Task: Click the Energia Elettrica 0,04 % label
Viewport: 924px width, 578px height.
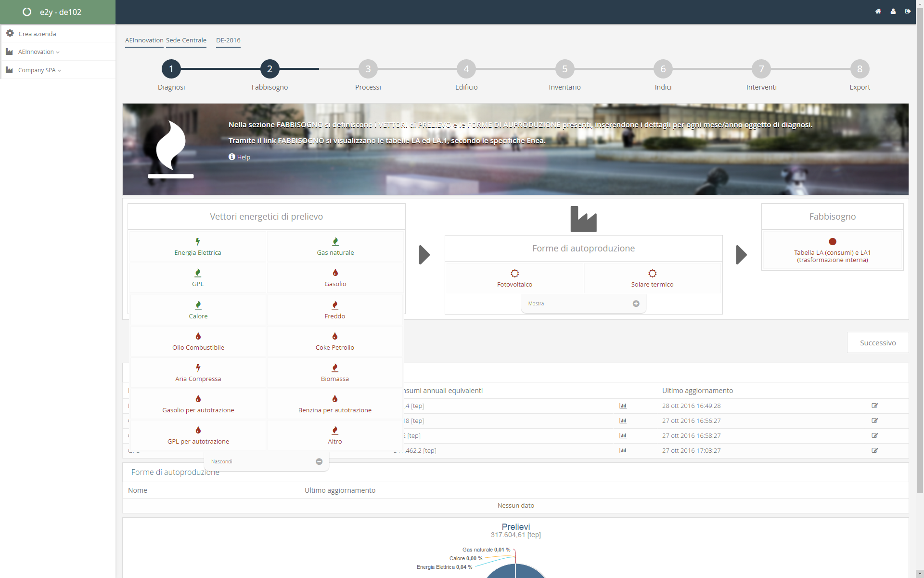Action: click(x=444, y=567)
